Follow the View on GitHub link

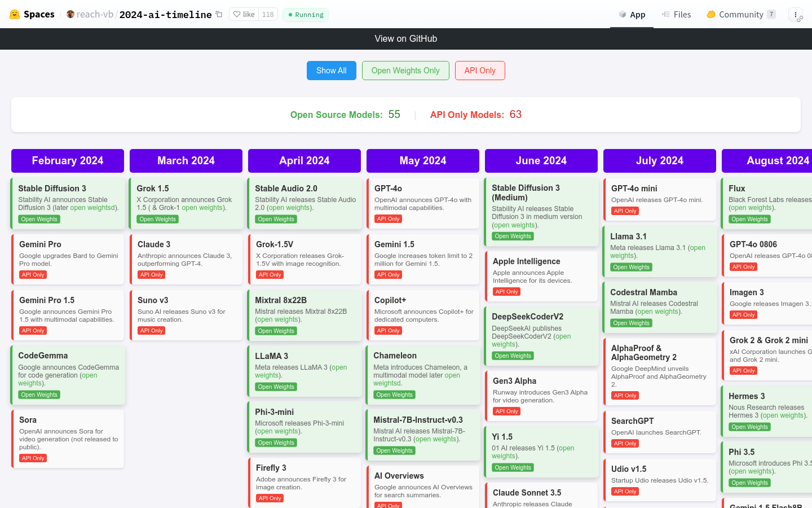click(x=406, y=38)
